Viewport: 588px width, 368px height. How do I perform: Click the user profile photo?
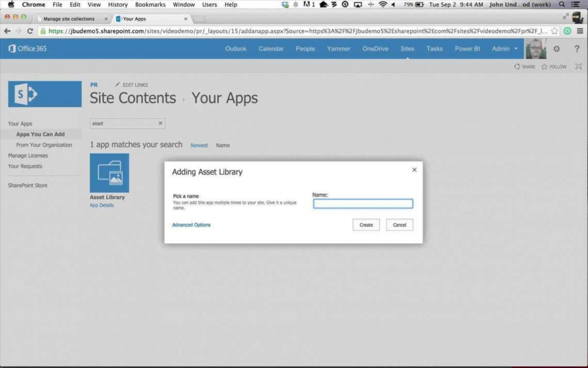(536, 49)
